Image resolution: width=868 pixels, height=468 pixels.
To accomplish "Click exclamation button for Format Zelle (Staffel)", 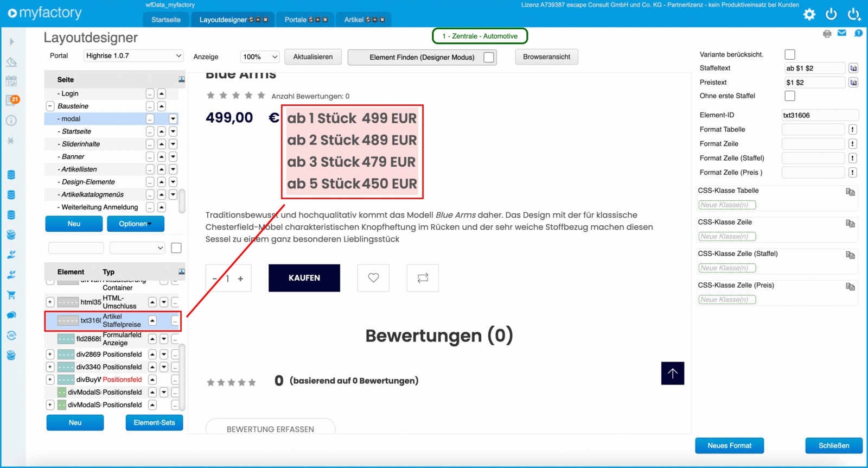I will (x=853, y=158).
